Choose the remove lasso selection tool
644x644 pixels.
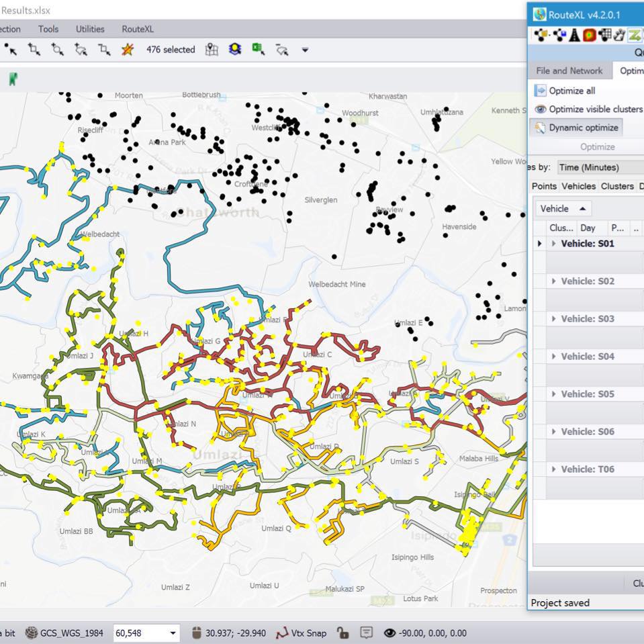pos(282,50)
